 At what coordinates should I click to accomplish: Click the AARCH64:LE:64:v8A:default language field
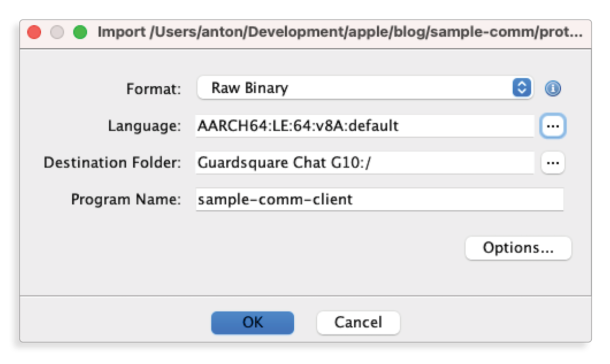pos(364,126)
